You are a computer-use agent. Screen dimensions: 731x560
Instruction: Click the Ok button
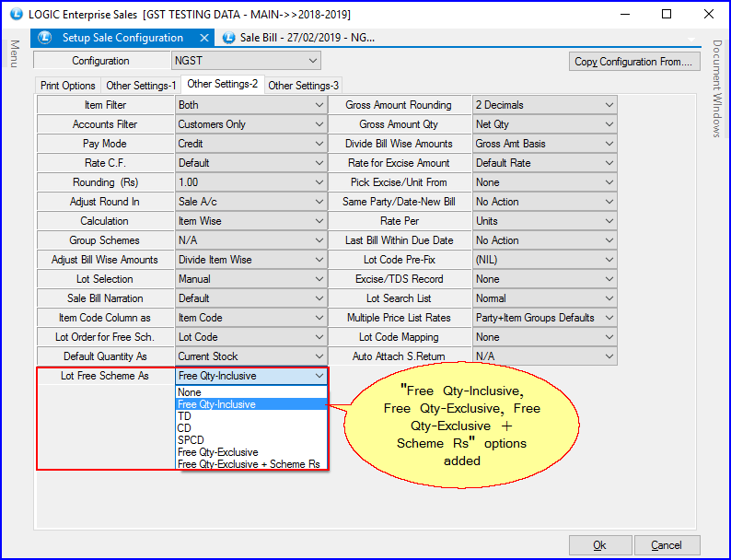[x=599, y=545]
